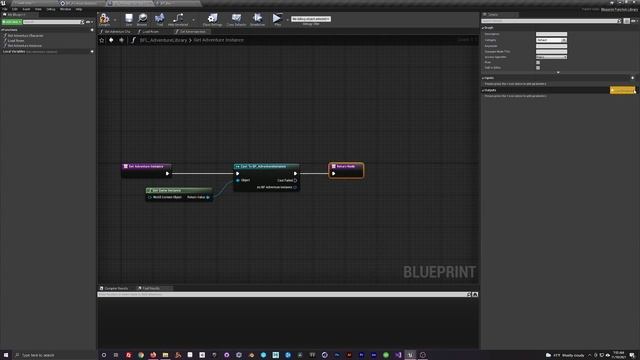Add a new local variable plus icon
The width and height of the screenshot is (640, 360).
(x=92, y=52)
